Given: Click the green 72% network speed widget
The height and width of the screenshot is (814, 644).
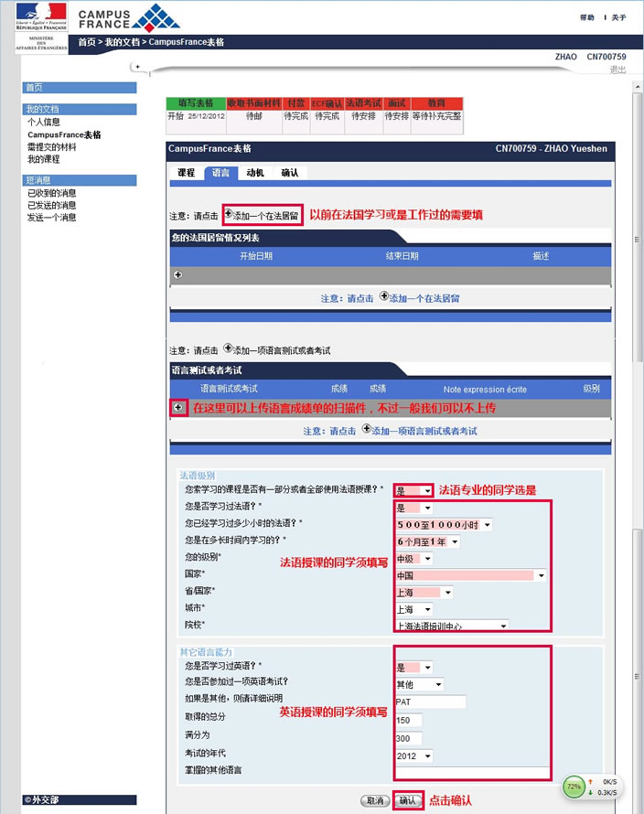Looking at the screenshot, I should point(574,787).
